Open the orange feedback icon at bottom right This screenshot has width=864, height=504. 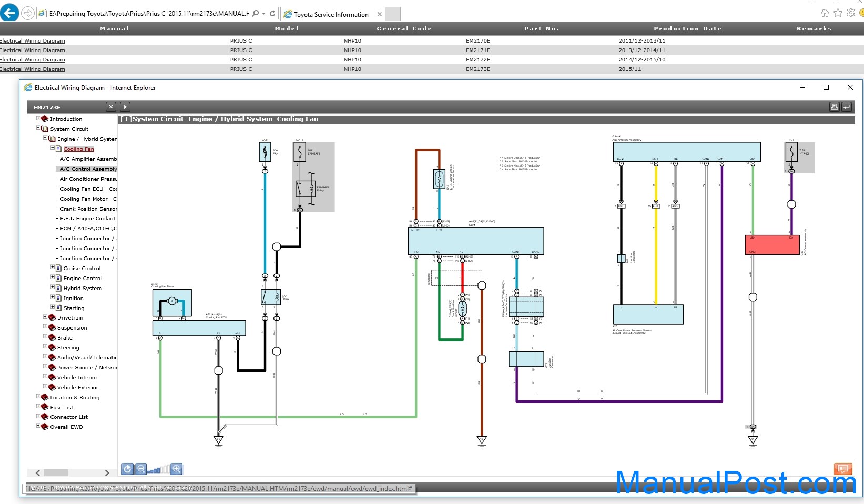click(x=843, y=469)
